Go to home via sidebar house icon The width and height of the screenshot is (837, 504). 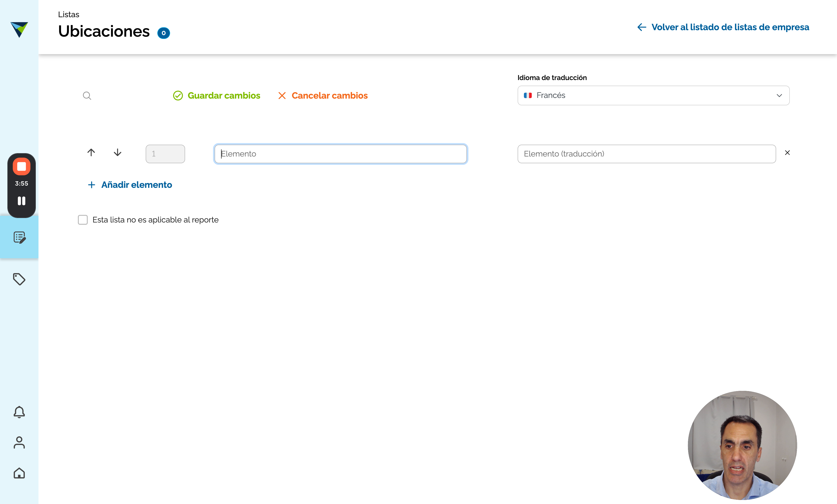click(x=19, y=473)
